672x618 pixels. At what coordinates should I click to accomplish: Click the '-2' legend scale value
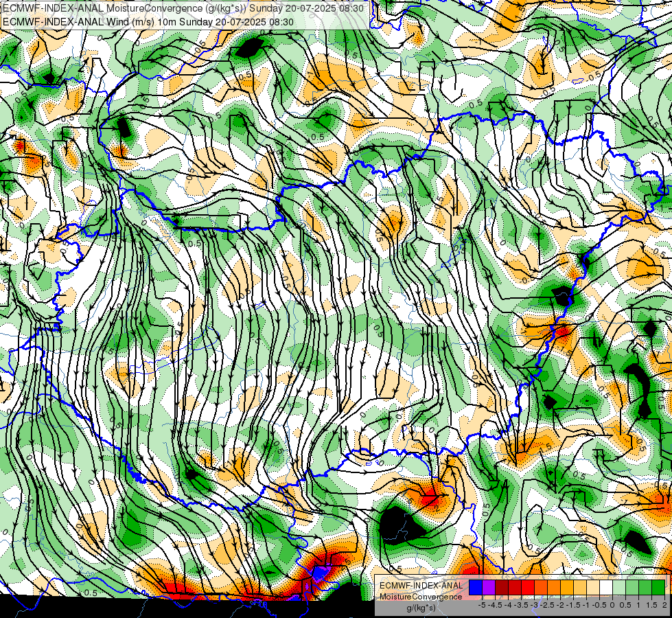[x=560, y=605]
